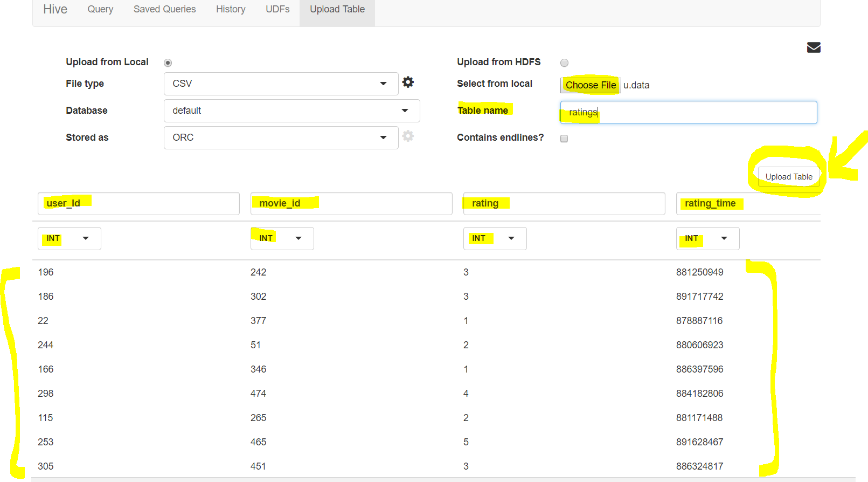Viewport: 868px width, 482px height.
Task: Open the UDFs tab
Action: [277, 9]
